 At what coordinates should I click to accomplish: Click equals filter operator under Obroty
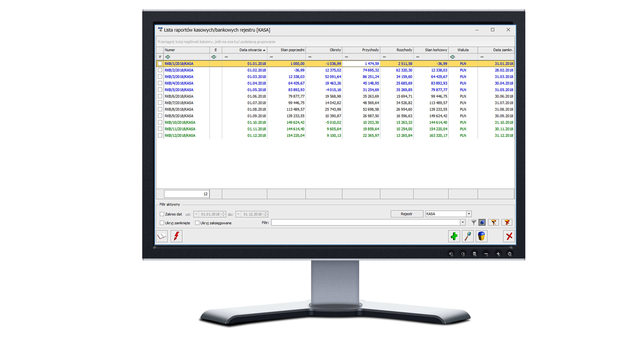pyautogui.click(x=310, y=57)
